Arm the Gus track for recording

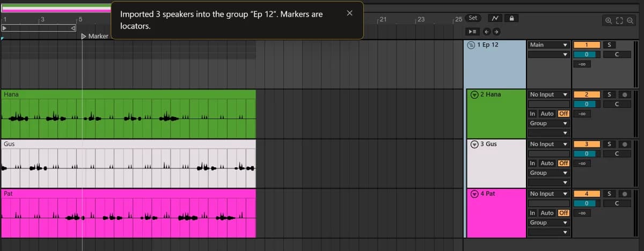624,144
